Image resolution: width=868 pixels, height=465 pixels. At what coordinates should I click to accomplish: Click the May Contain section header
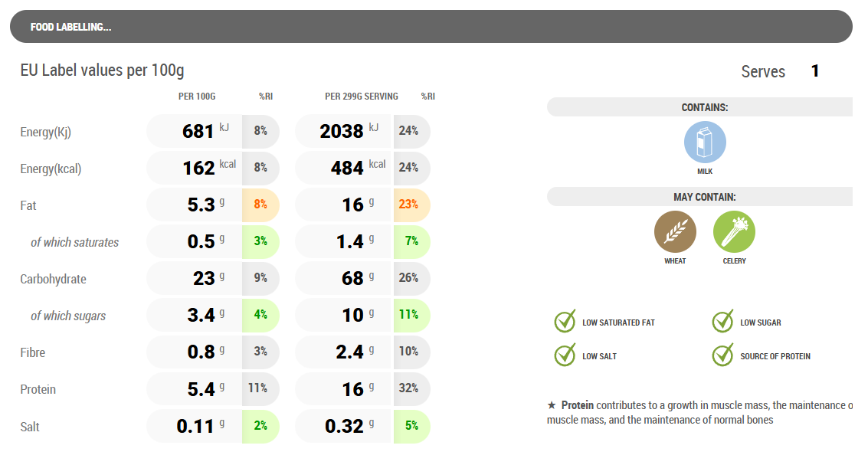coord(704,197)
